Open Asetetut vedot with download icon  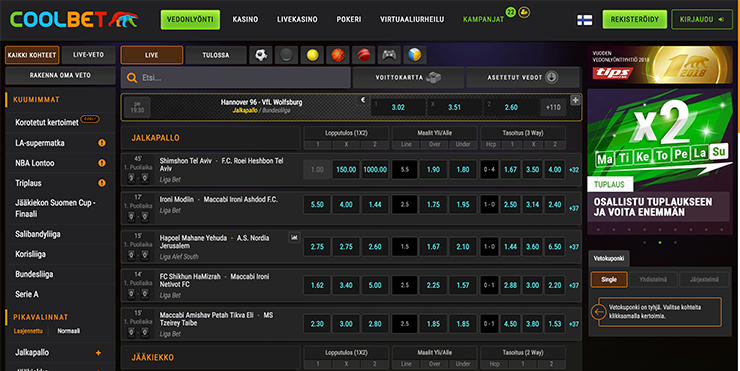click(x=523, y=77)
